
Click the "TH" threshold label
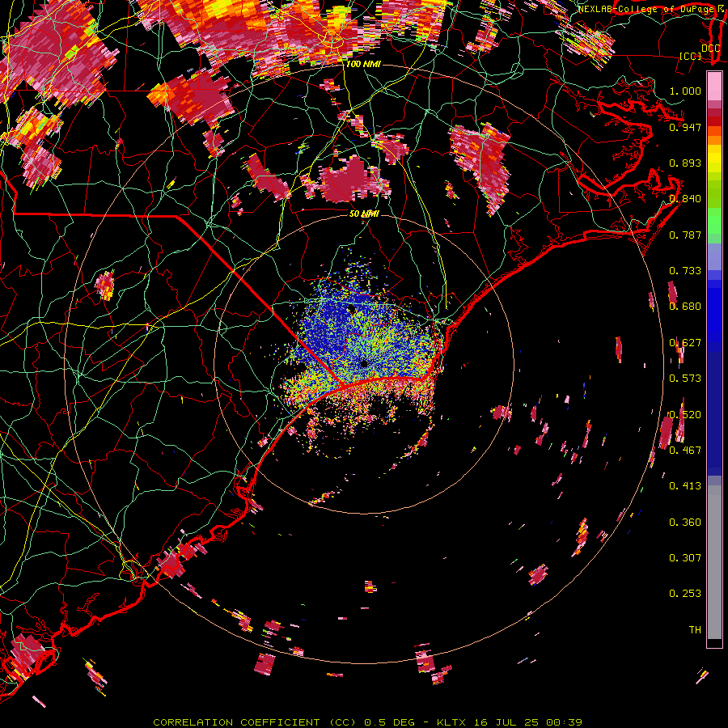pyautogui.click(x=695, y=629)
